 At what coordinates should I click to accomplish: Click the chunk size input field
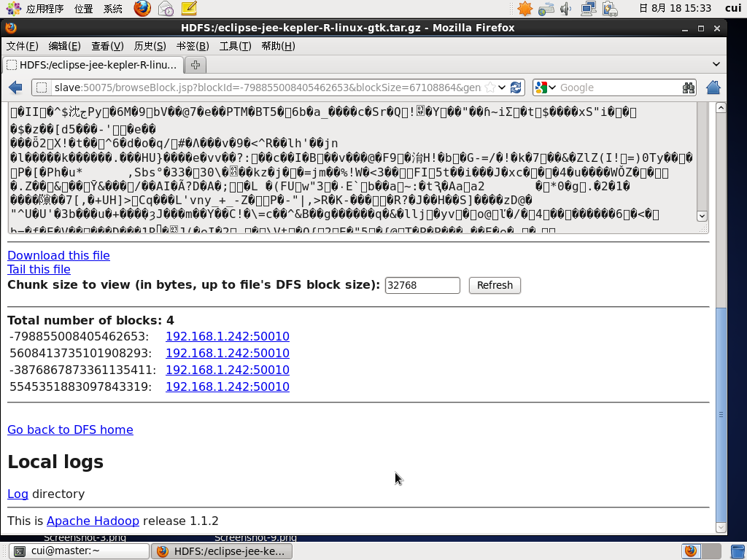tap(422, 285)
